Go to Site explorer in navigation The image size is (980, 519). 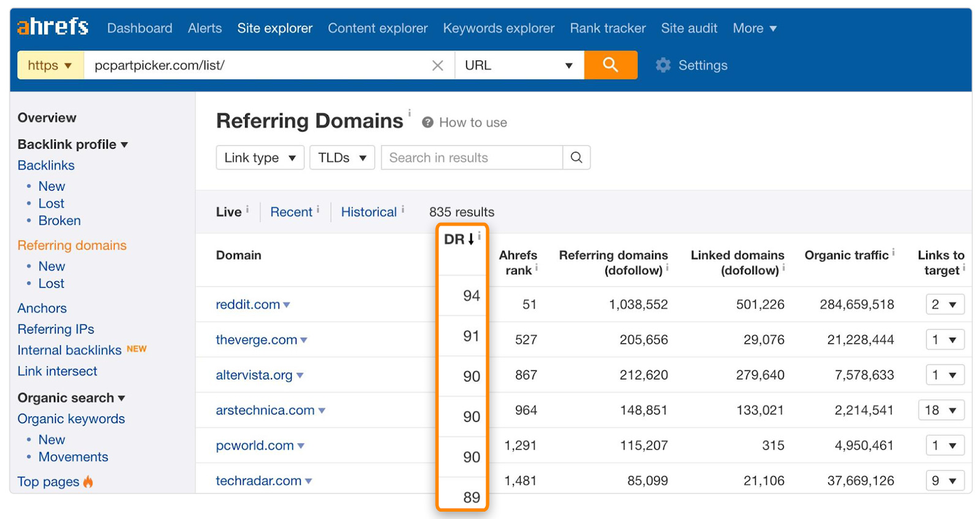pos(275,28)
